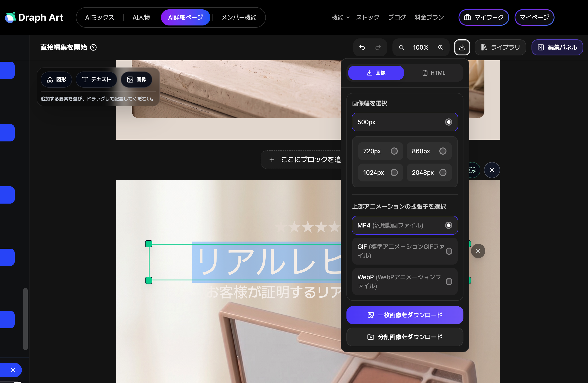Click the zoom in magnifier icon

441,47
